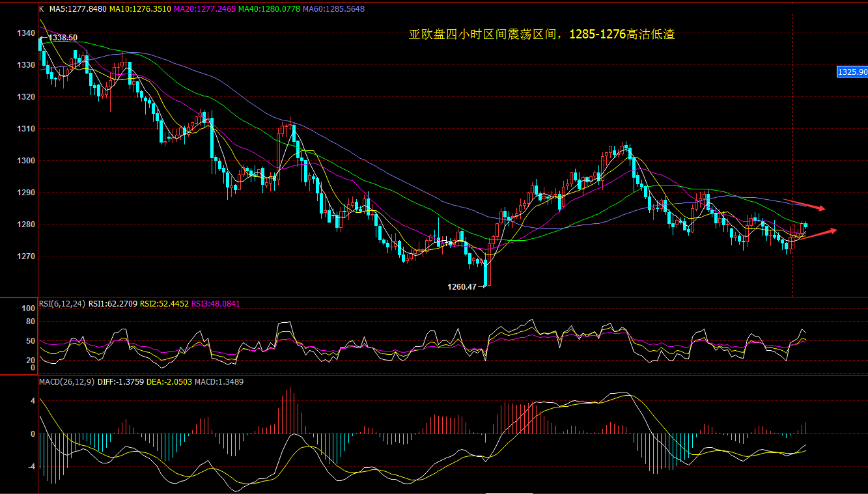The width and height of the screenshot is (868, 494).
Task: Open the MACD(26,12,9) indicator settings label
Action: tap(67, 381)
